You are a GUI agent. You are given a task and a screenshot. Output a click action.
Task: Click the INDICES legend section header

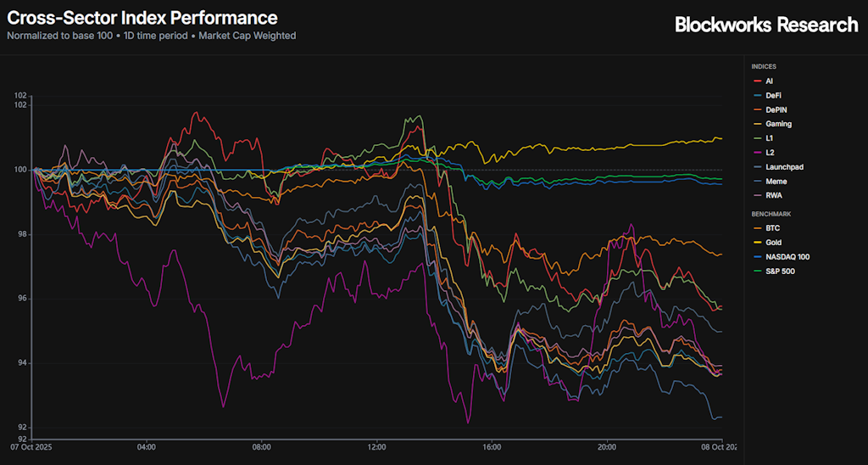coord(764,66)
